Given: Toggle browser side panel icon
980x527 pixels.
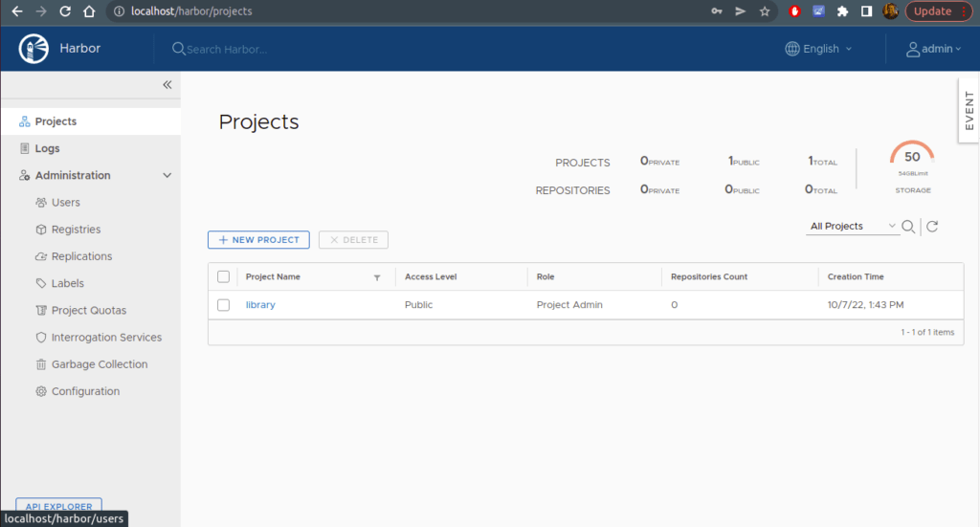Looking at the screenshot, I should pos(866,11).
